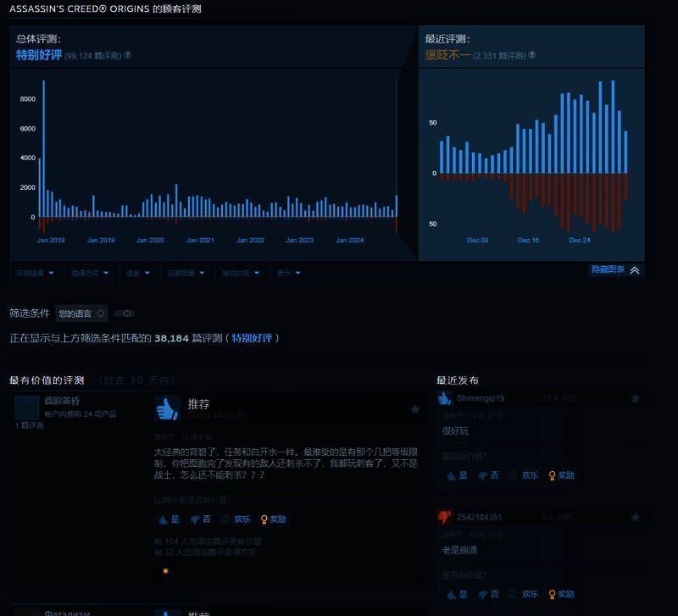Click the thumbs-down icon on 2542184351's review
Viewport: 678px width, 616px height.
coord(442,515)
